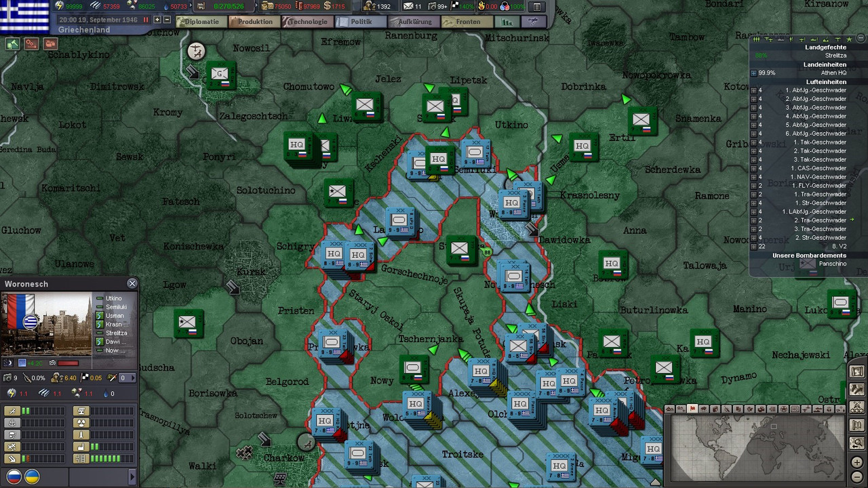
Task: Expand the 1. AbfJg.-Geschwader entry
Action: click(754, 90)
